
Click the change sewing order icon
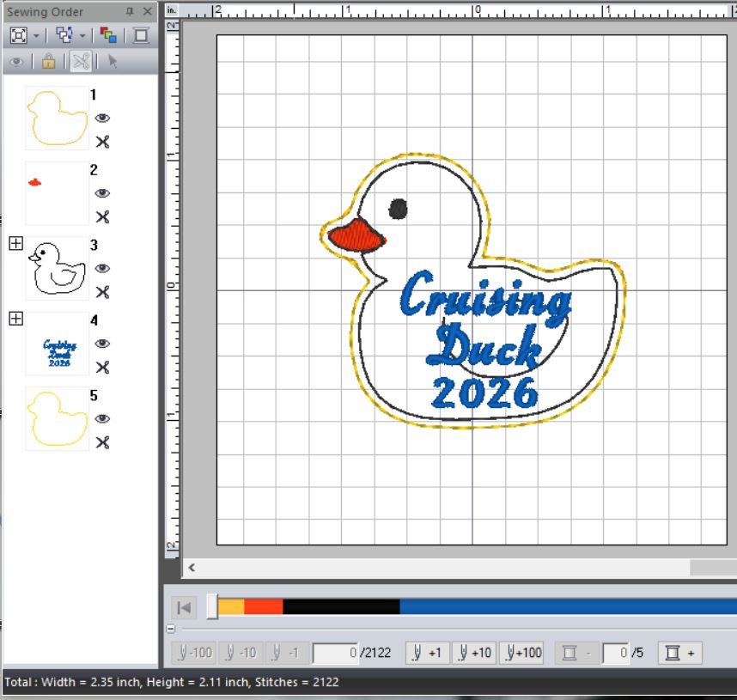(64, 35)
